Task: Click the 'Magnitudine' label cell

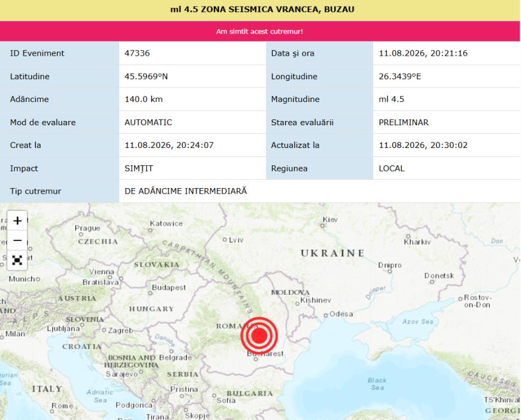Action: click(x=319, y=99)
